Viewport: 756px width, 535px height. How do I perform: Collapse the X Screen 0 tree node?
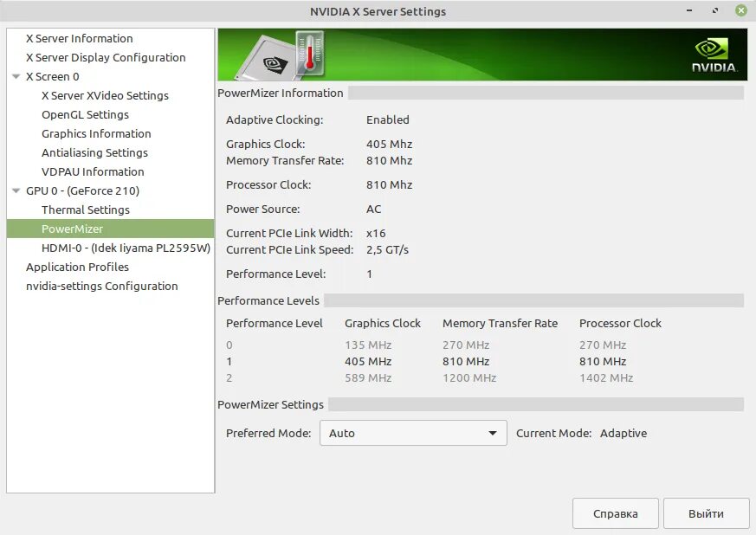pos(16,77)
